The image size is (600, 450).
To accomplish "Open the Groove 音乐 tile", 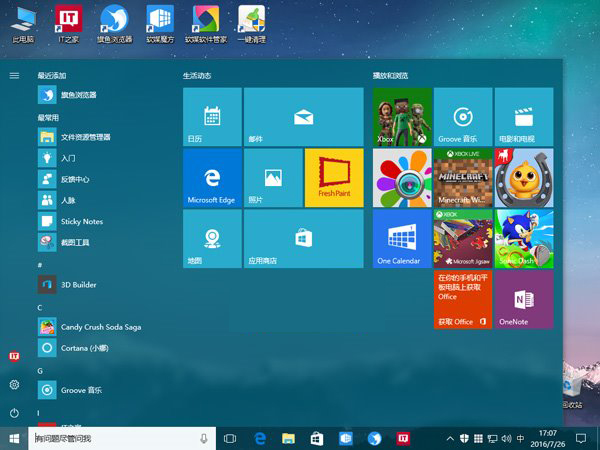I will (462, 117).
